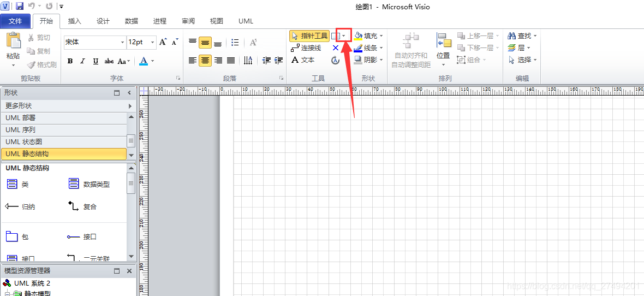644x296 pixels.
Task: Click the bullet list icon
Action: coord(235,42)
